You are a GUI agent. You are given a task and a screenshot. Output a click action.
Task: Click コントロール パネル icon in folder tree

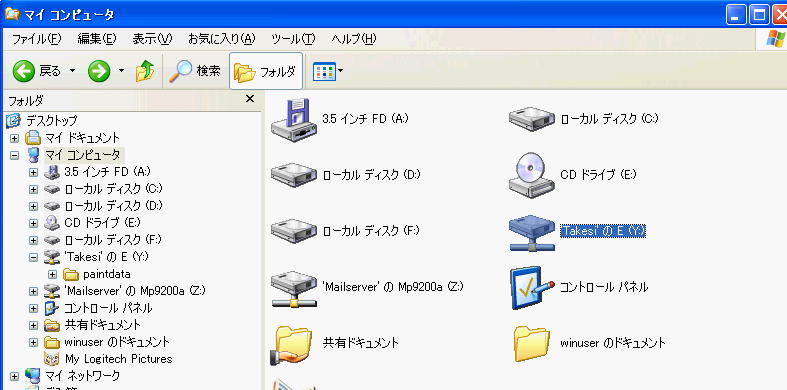click(51, 308)
